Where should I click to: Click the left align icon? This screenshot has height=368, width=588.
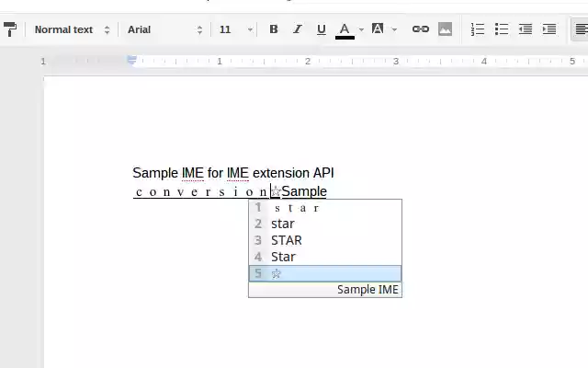pos(581,29)
